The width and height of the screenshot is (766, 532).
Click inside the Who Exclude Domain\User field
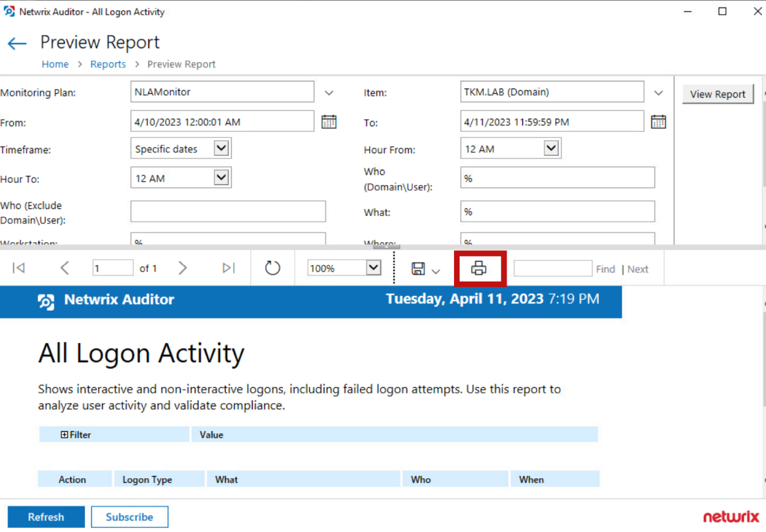coord(228,211)
